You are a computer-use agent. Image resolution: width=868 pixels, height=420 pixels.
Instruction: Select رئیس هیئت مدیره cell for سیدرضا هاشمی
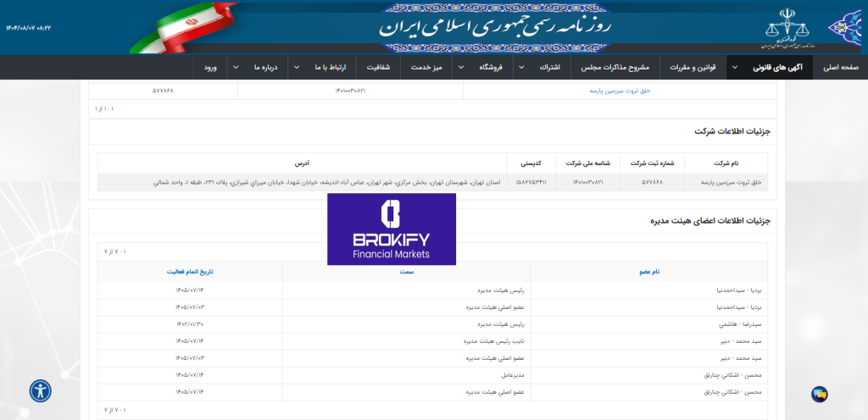pos(406,324)
